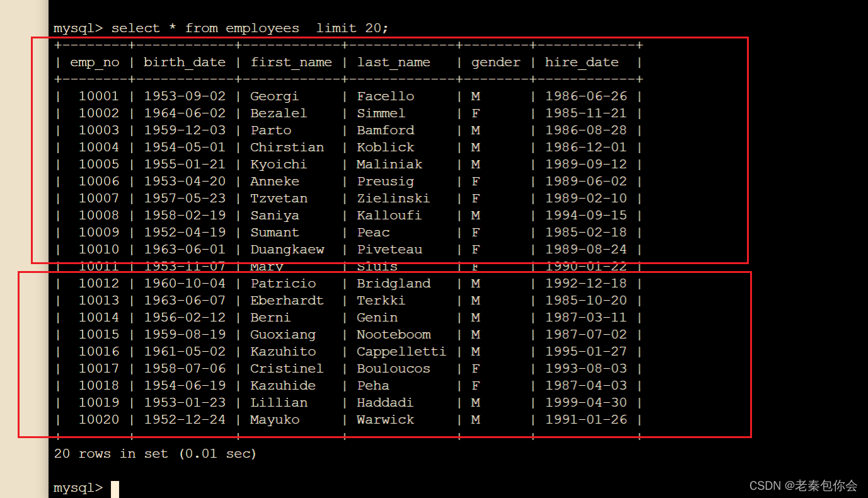Click the first_name column header
The height and width of the screenshot is (498, 868).
pos(291,62)
